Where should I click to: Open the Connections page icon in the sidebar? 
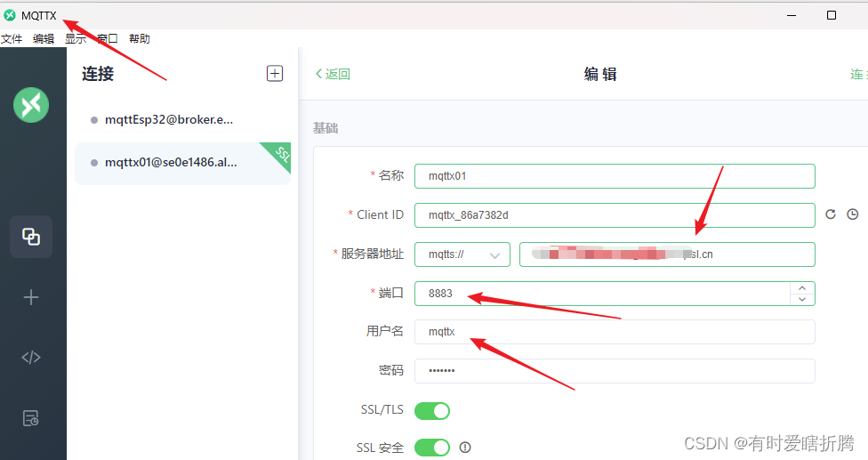pyautogui.click(x=31, y=237)
